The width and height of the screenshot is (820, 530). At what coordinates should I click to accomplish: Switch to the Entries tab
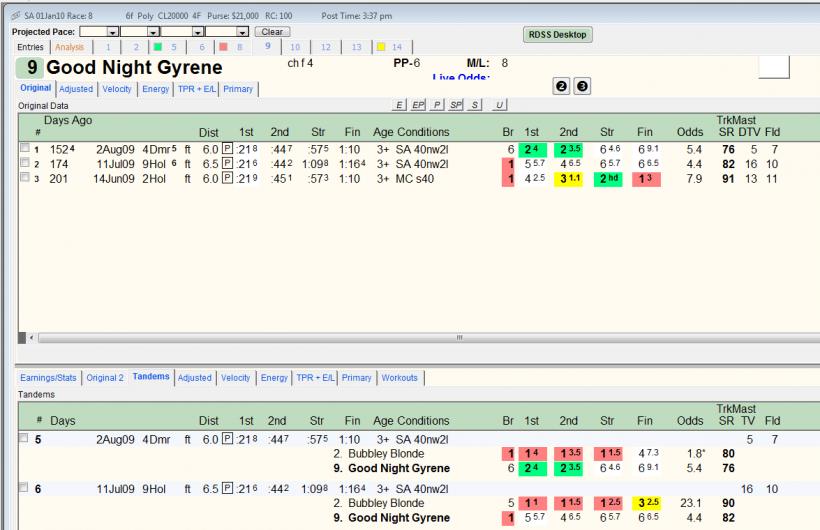(30, 47)
